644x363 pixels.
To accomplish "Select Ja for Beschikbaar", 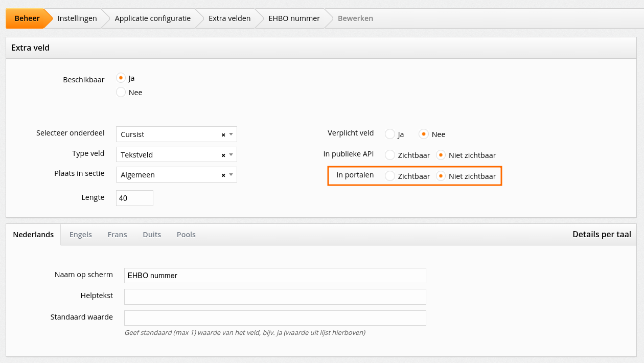I will (121, 78).
